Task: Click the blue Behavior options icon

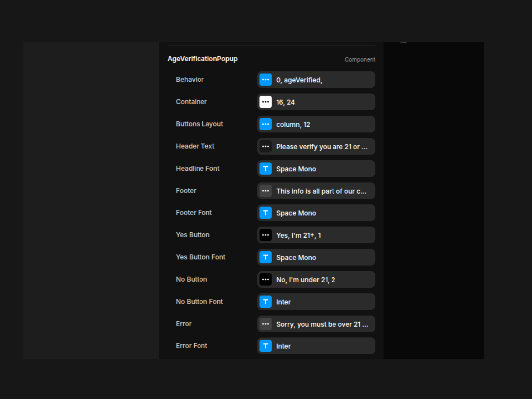Action: click(x=265, y=80)
